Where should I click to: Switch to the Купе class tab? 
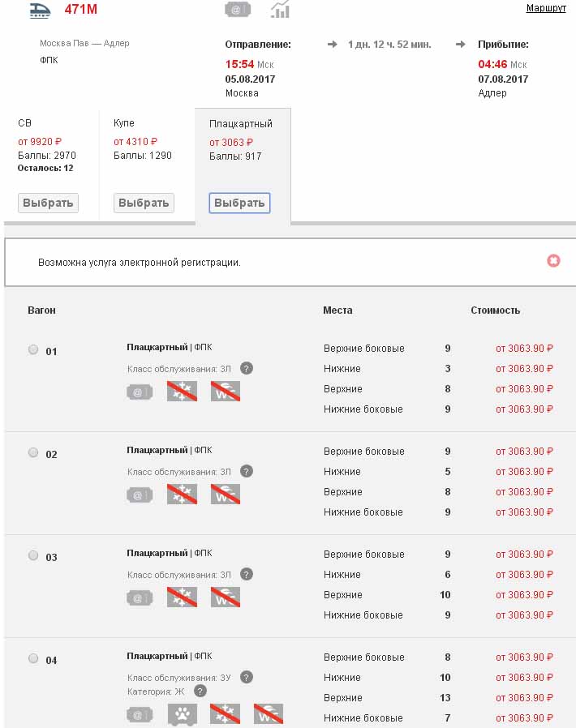[x=143, y=203]
